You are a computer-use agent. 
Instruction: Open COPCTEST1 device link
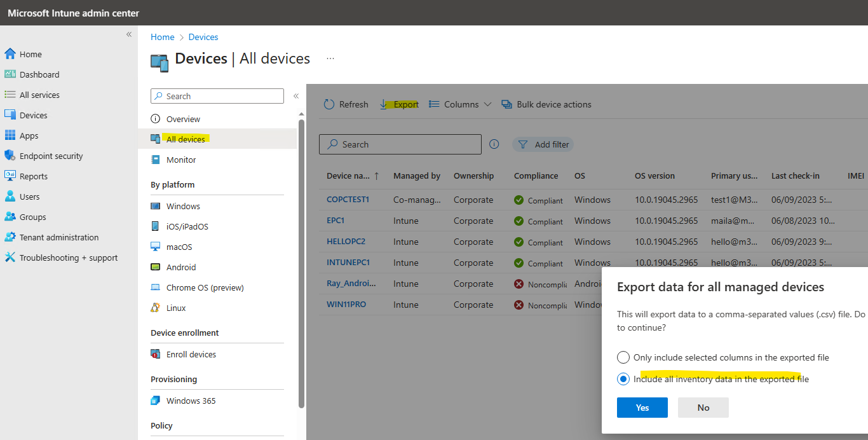[x=348, y=200]
